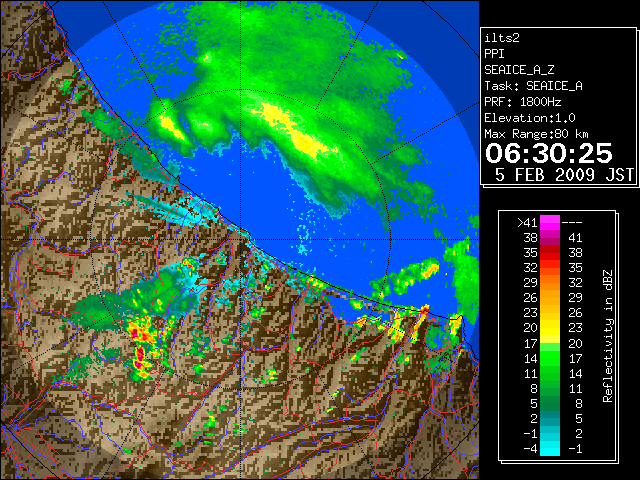Click the 06:30:25 timestamp

pos(549,153)
